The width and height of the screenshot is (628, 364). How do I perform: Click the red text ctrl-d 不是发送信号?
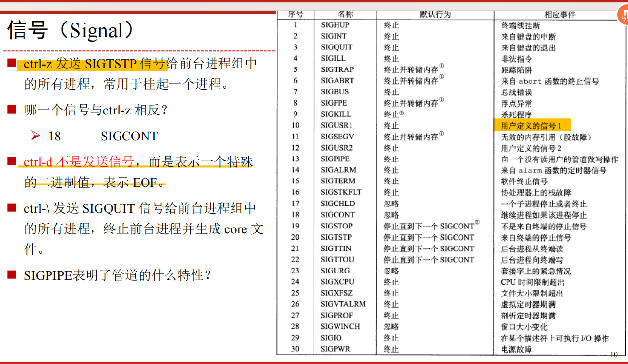[x=78, y=162]
